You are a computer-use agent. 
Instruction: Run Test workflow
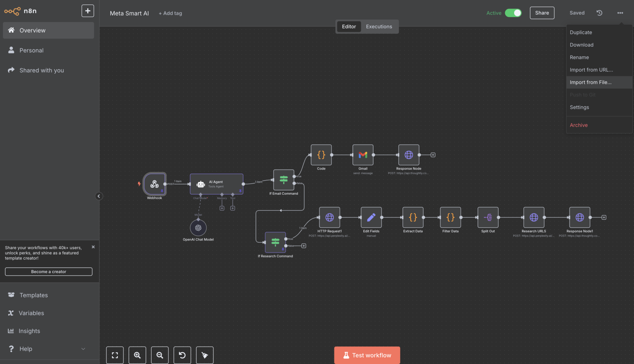coord(367,355)
